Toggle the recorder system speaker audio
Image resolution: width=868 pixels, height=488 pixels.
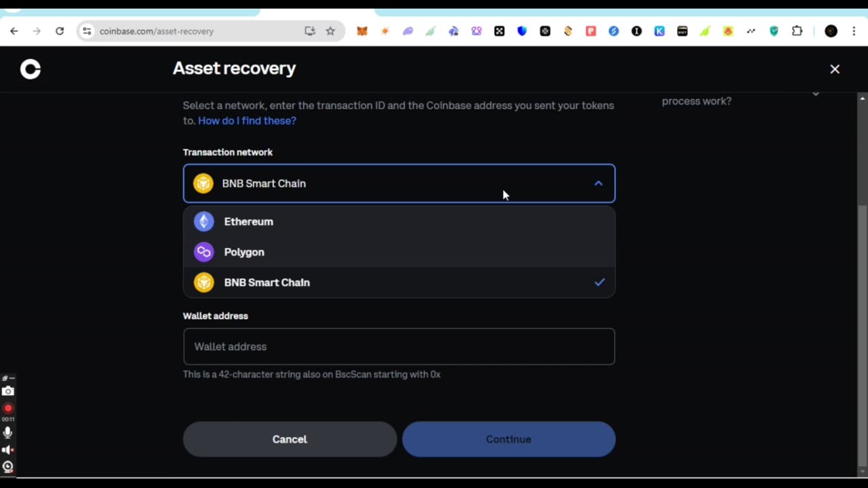click(x=8, y=449)
